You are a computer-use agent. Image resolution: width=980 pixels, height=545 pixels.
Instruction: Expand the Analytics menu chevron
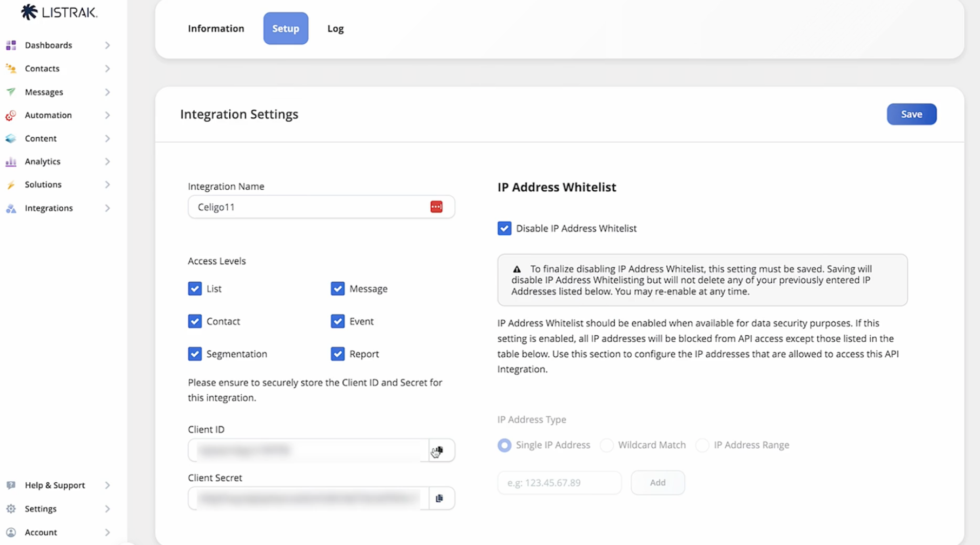point(107,162)
